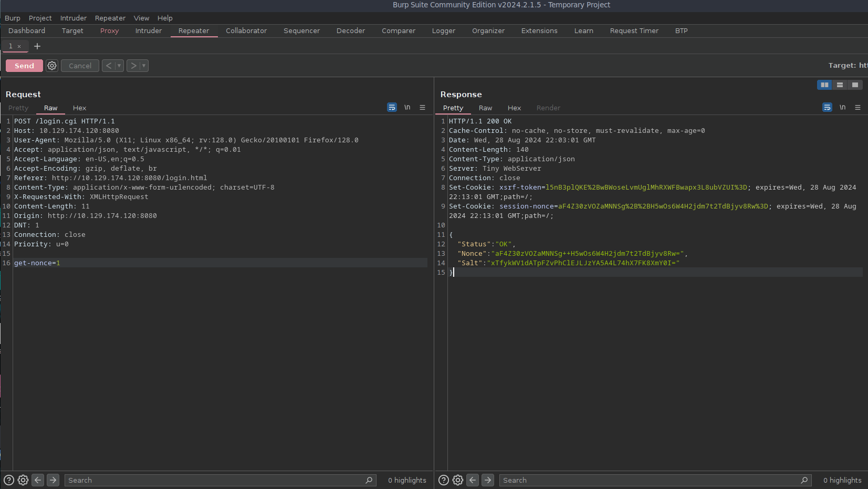Select Pretty view in Request pane
The width and height of the screenshot is (868, 489).
click(18, 108)
